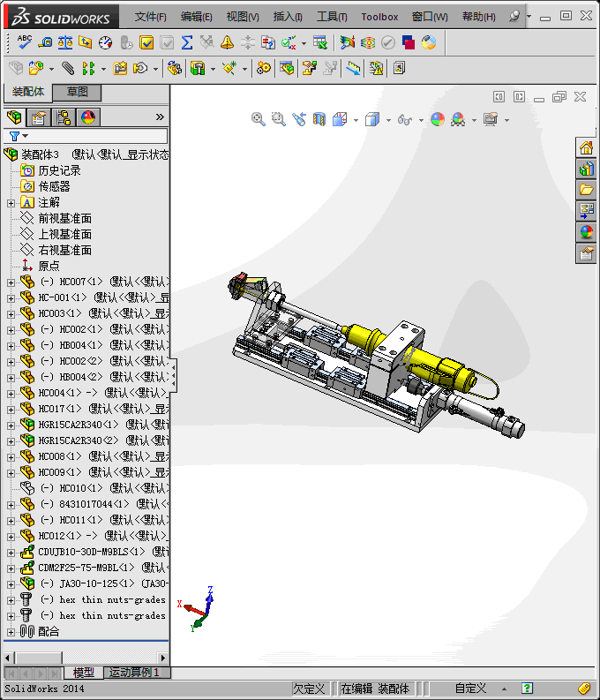Toggle the Section View icon

(319, 119)
